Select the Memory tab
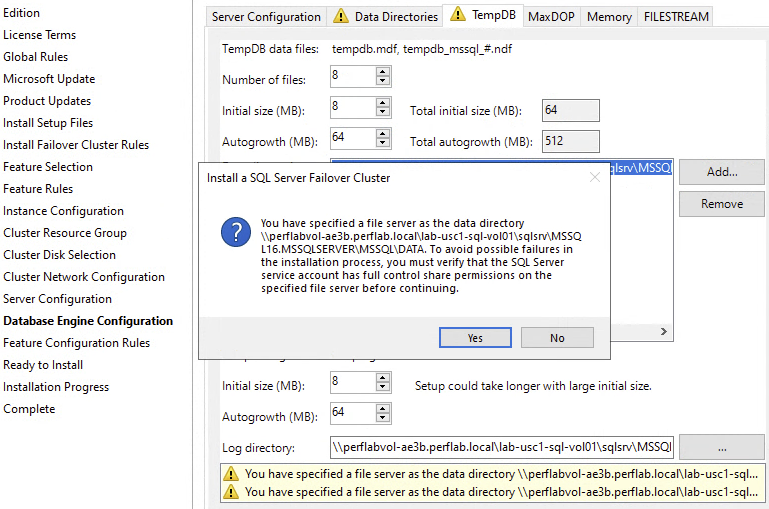The image size is (769, 509). 609,17
